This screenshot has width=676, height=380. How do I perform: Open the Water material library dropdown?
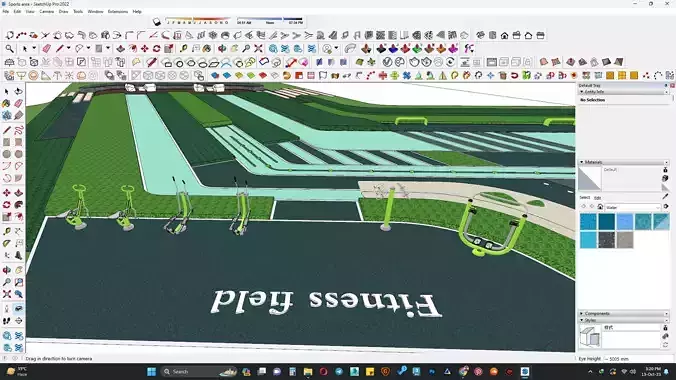pos(633,207)
